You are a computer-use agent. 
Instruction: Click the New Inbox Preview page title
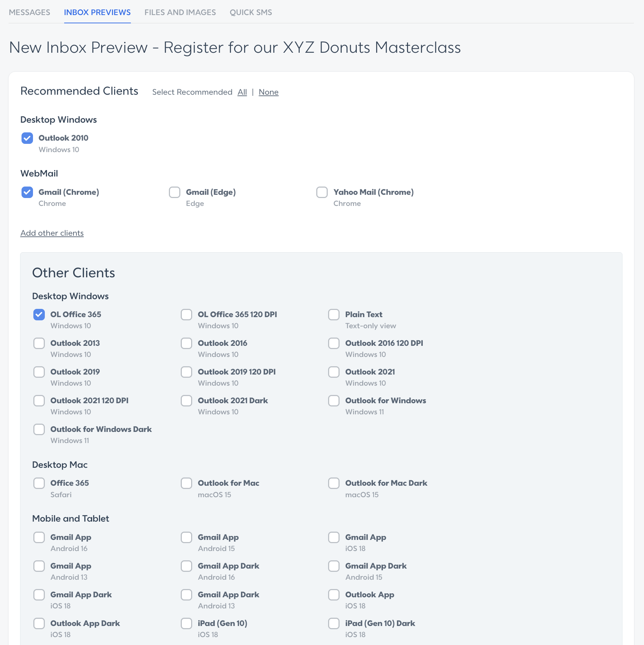click(235, 47)
